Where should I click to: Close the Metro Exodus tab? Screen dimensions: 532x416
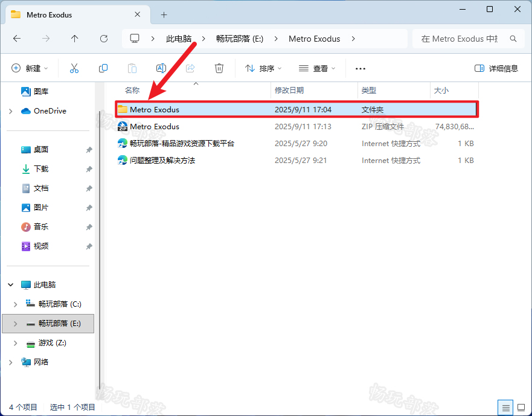138,14
